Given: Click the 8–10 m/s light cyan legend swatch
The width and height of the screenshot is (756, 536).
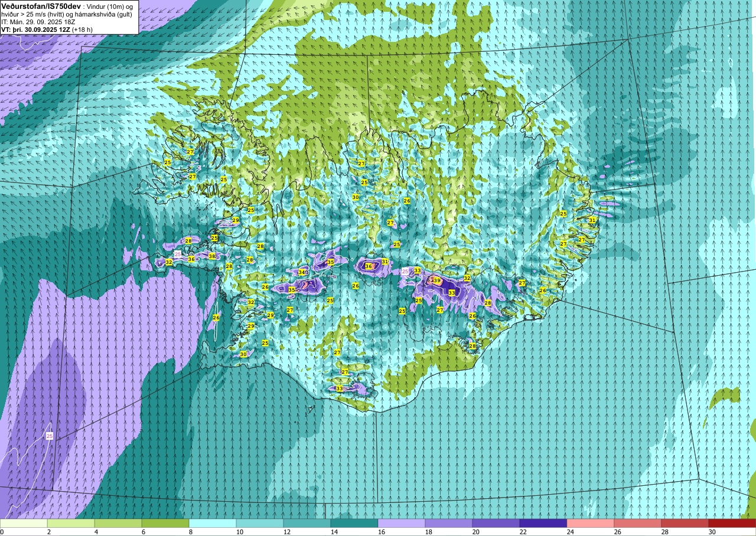Looking at the screenshot, I should click(213, 523).
